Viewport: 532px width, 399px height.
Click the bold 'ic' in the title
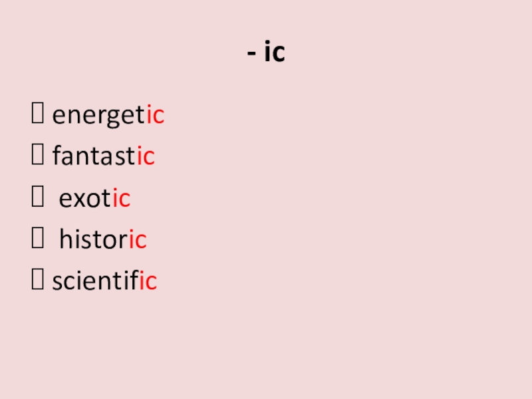[x=274, y=53]
